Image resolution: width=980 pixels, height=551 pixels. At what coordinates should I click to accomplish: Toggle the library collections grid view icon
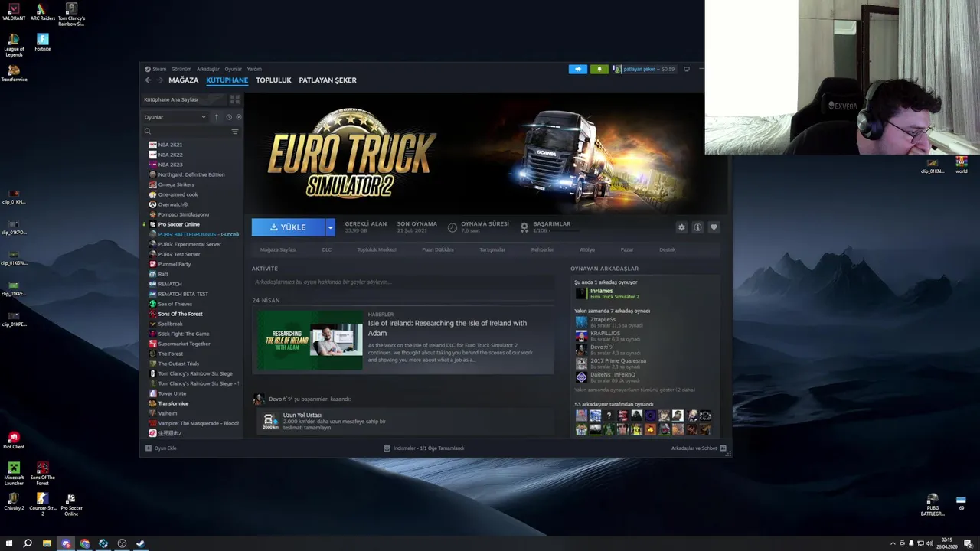pos(234,99)
